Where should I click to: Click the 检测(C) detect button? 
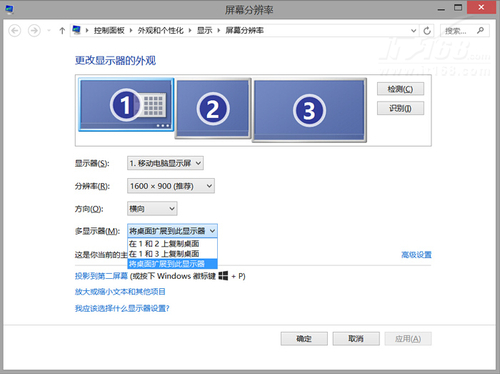(400, 89)
